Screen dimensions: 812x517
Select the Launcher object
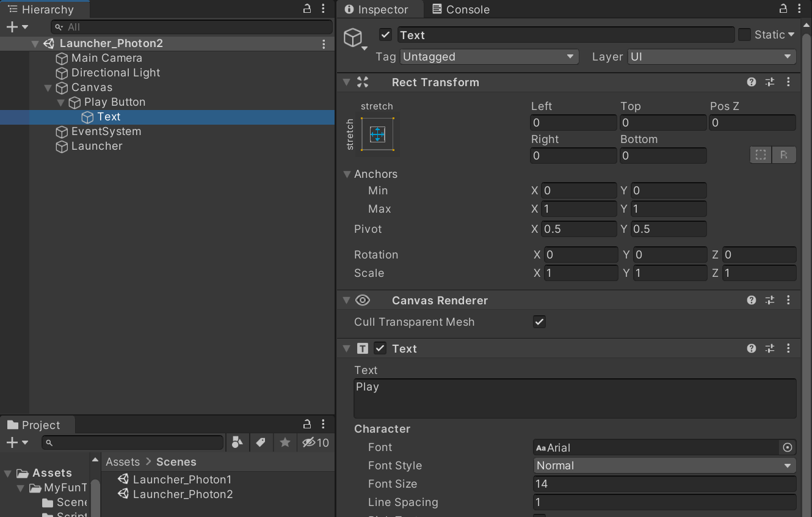[97, 146]
